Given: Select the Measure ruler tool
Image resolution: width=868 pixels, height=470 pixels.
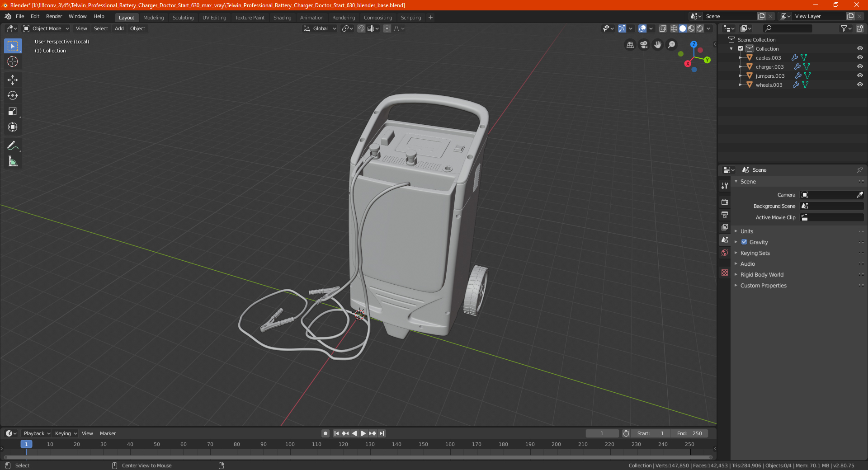Looking at the screenshot, I should point(13,161).
